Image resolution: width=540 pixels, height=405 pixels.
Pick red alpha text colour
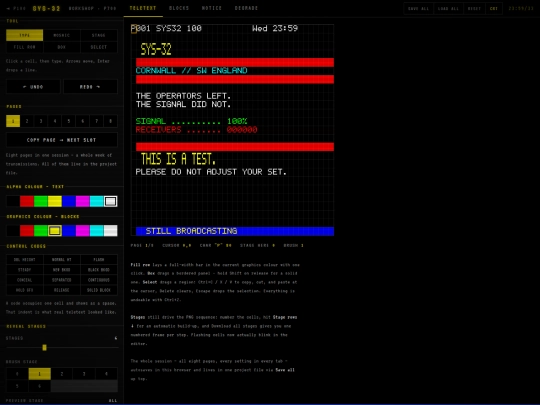tap(27, 201)
